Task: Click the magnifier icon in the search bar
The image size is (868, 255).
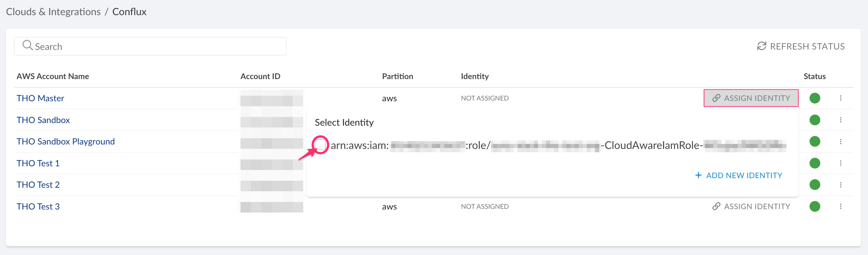Action: coord(27,45)
